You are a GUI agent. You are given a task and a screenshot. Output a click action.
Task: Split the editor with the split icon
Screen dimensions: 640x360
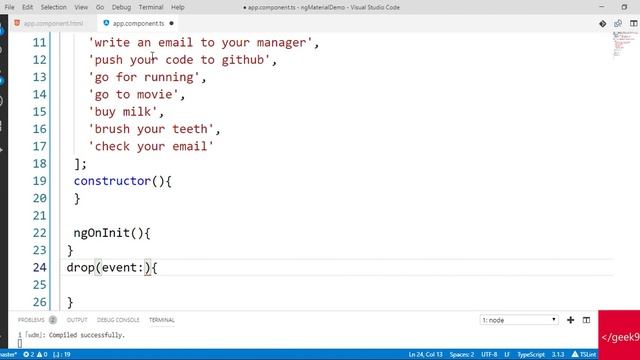633,24
